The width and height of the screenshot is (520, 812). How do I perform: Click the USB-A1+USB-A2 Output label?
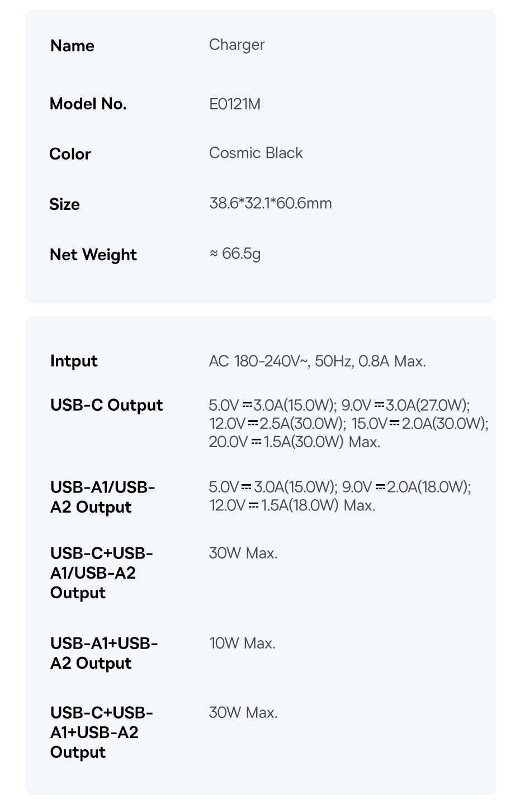[104, 653]
